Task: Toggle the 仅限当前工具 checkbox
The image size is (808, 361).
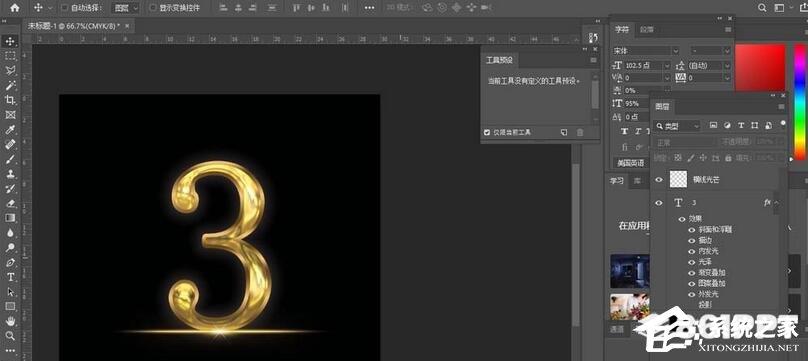Action: click(487, 132)
